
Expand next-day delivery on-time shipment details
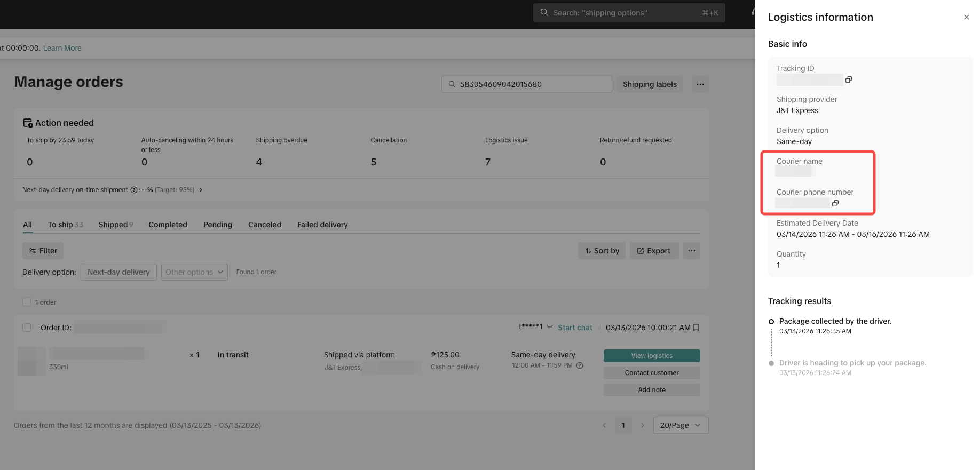tap(201, 190)
